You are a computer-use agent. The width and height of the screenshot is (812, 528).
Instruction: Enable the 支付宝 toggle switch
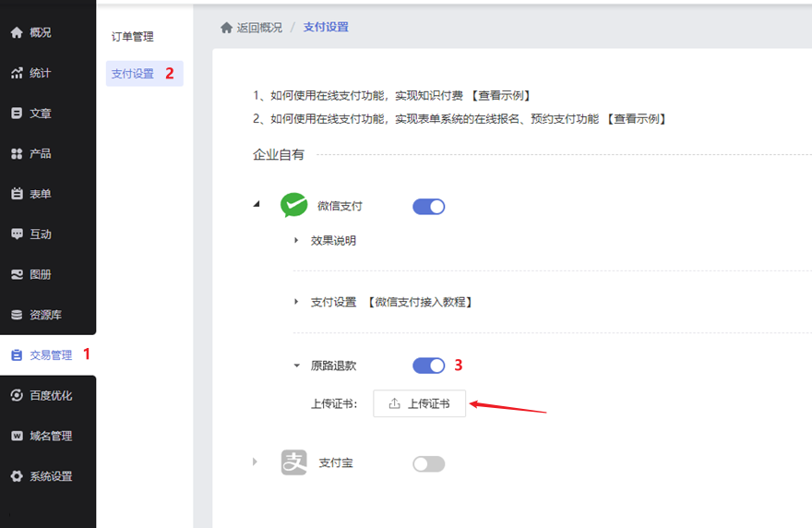(429, 463)
